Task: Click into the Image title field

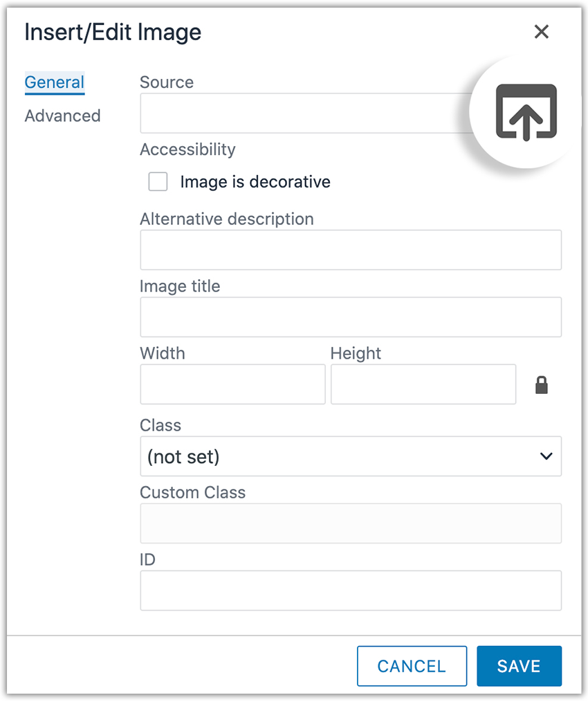Action: 351,317
